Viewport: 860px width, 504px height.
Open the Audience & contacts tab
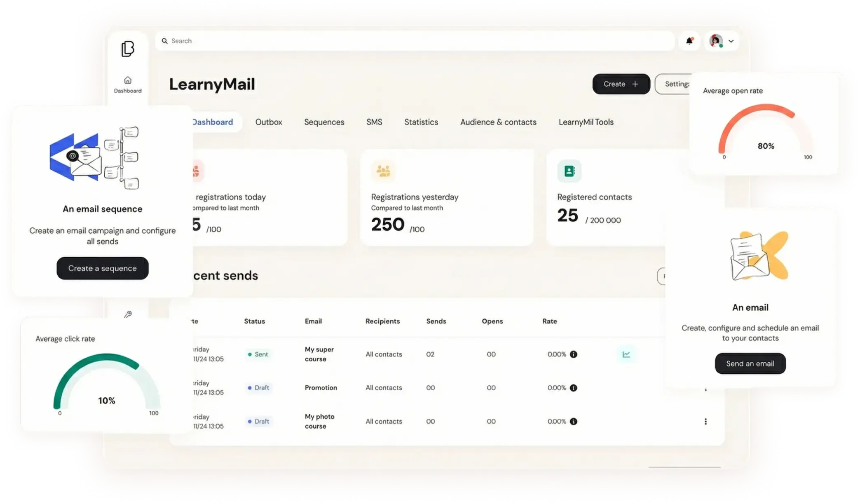[x=498, y=122]
